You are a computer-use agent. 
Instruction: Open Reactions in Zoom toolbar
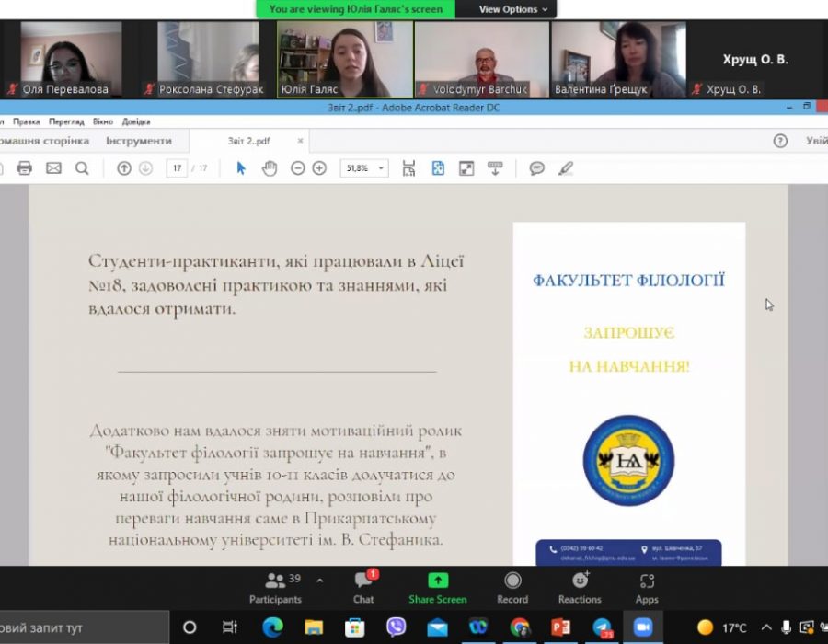click(580, 588)
